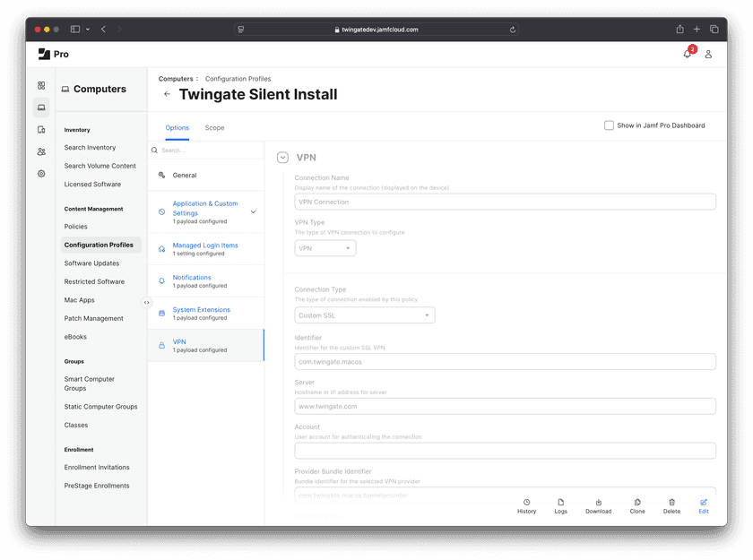Open the notifications bell icon

[688, 54]
